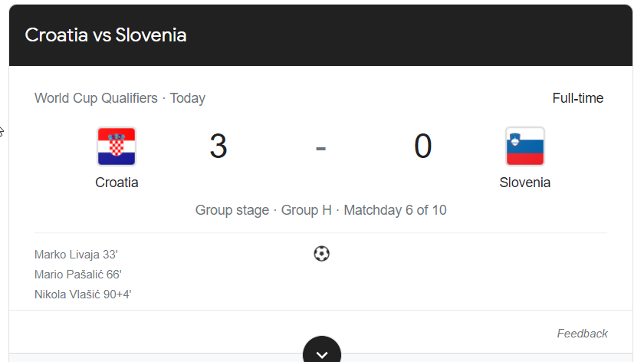The height and width of the screenshot is (362, 644).
Task: Select goal scorer Nikola Vlašić 90+4'
Action: coord(83,295)
